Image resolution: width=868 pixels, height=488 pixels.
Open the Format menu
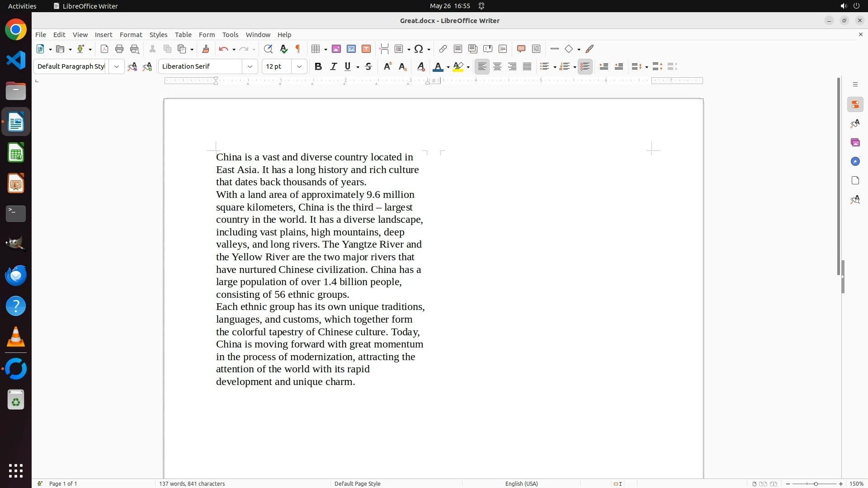[131, 35]
